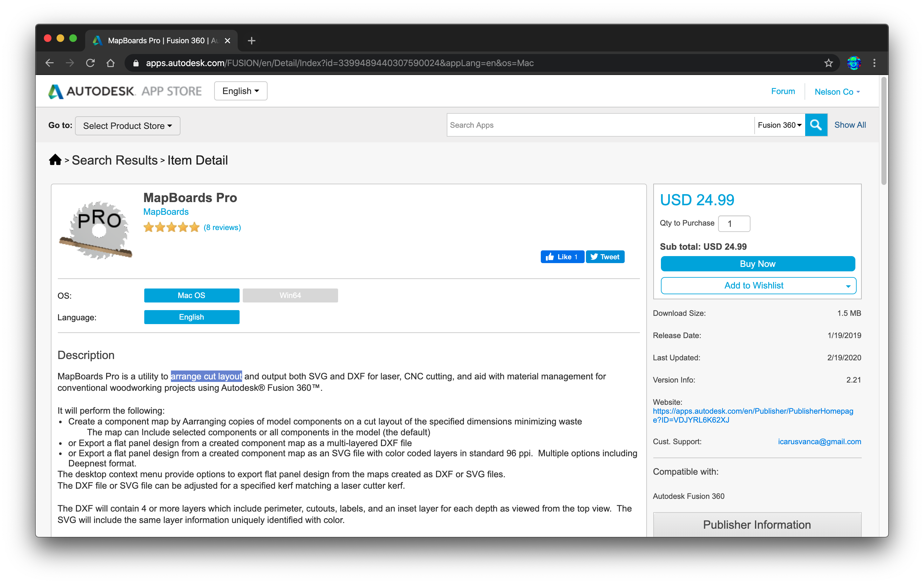Expand Select Product Store dropdown
The height and width of the screenshot is (584, 924).
tap(127, 126)
